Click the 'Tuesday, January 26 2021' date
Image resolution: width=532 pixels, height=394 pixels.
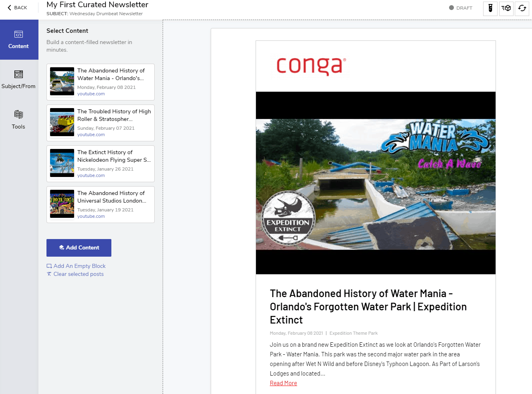point(105,169)
